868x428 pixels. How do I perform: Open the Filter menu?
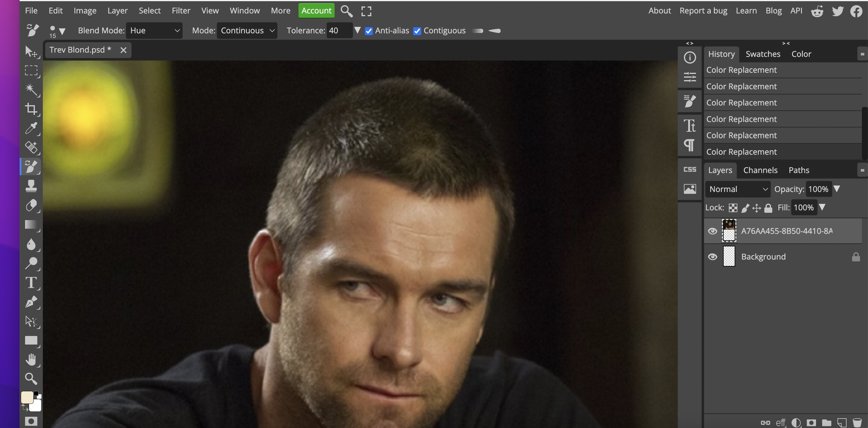pyautogui.click(x=181, y=10)
